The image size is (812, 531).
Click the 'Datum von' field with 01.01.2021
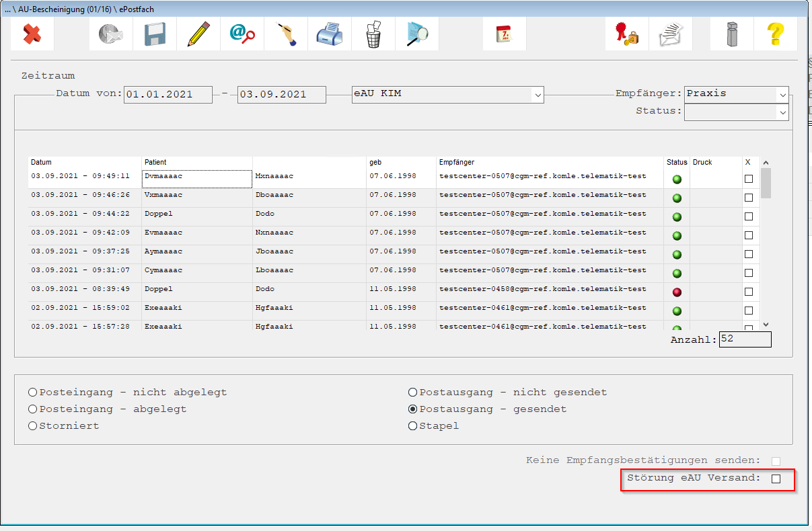(168, 95)
